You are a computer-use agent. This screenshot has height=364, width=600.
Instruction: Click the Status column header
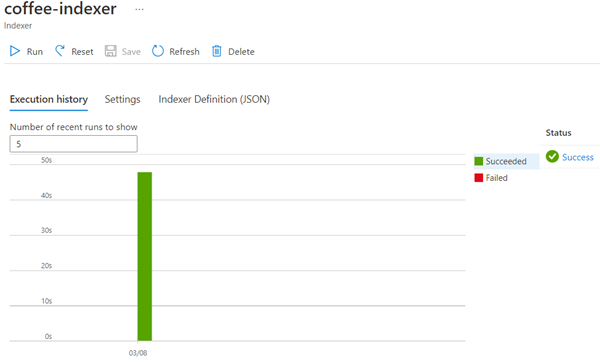tap(558, 133)
